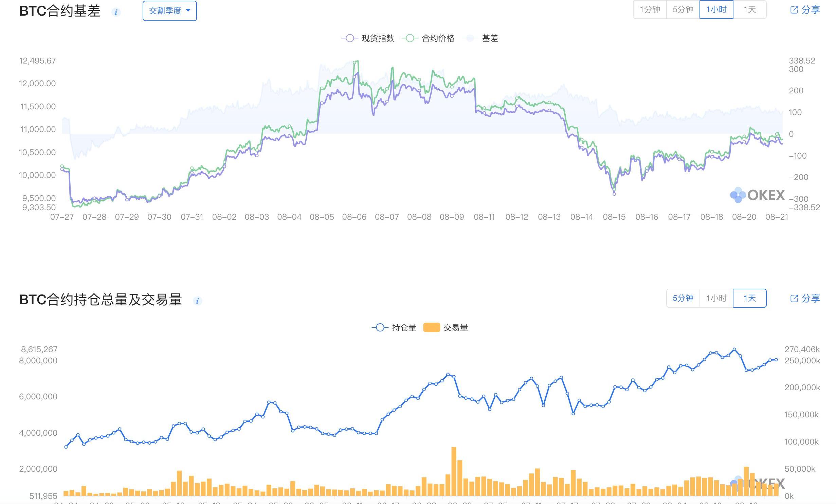836x504 pixels.
Task: Select 1分钟 interval on basis chart
Action: point(650,10)
